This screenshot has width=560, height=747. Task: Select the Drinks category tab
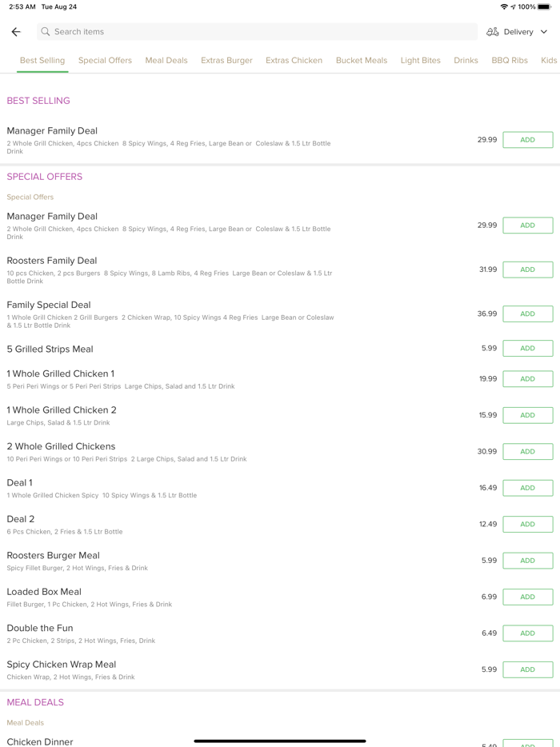point(466,61)
